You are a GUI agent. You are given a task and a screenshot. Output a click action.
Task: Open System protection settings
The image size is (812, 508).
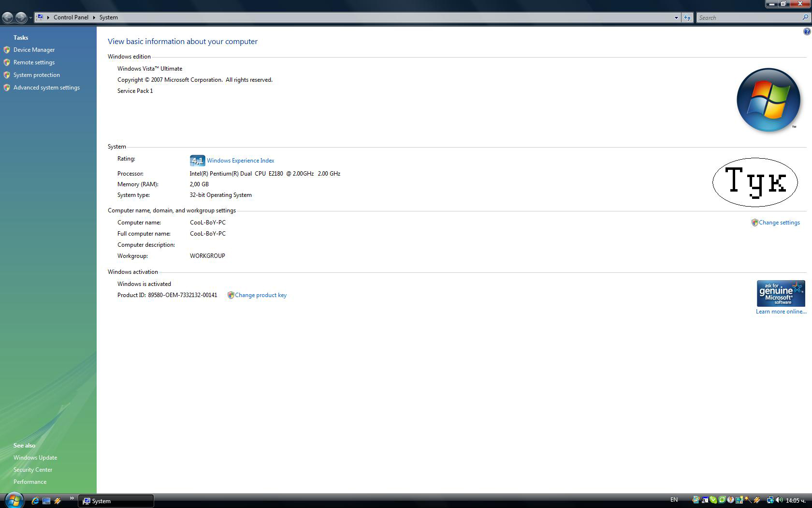37,75
